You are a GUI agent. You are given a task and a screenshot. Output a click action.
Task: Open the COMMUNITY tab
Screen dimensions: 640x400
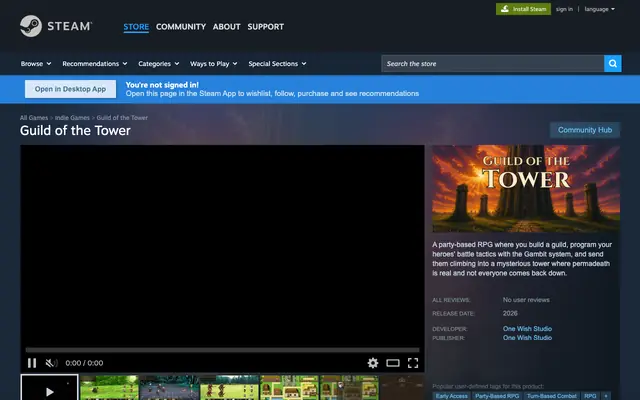[181, 27]
